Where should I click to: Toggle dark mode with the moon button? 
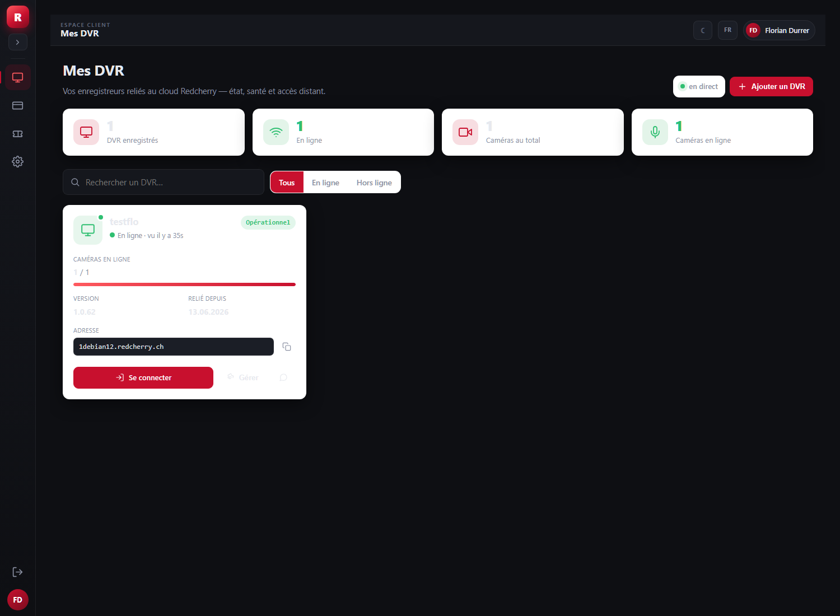[703, 30]
